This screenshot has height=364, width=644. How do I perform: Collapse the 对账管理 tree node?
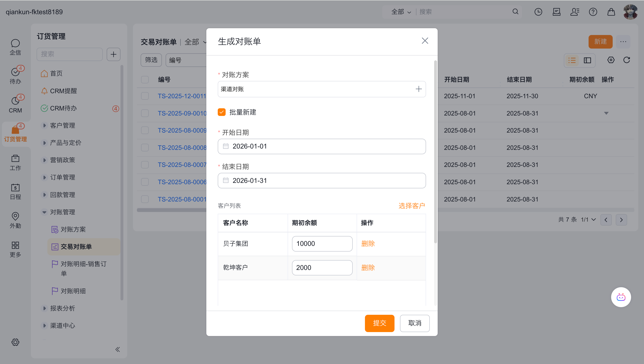point(44,212)
